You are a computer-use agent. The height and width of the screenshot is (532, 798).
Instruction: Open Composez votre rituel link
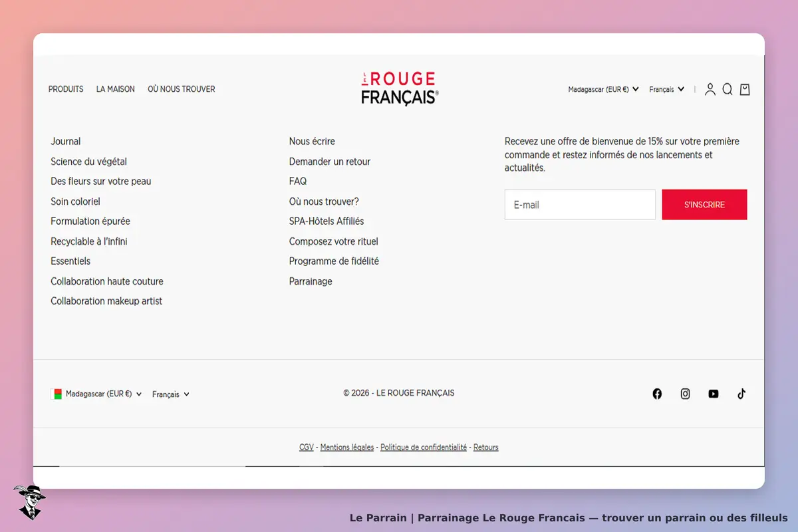click(334, 241)
